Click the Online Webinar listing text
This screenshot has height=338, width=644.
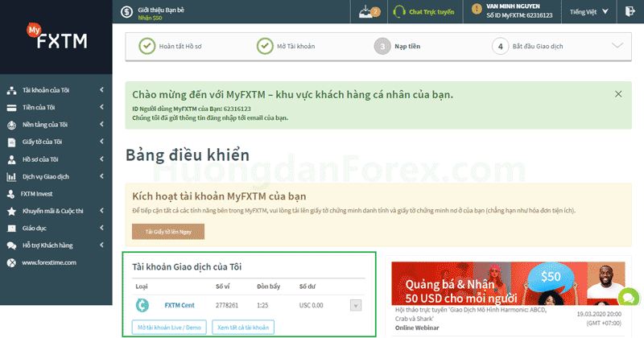[417, 328]
